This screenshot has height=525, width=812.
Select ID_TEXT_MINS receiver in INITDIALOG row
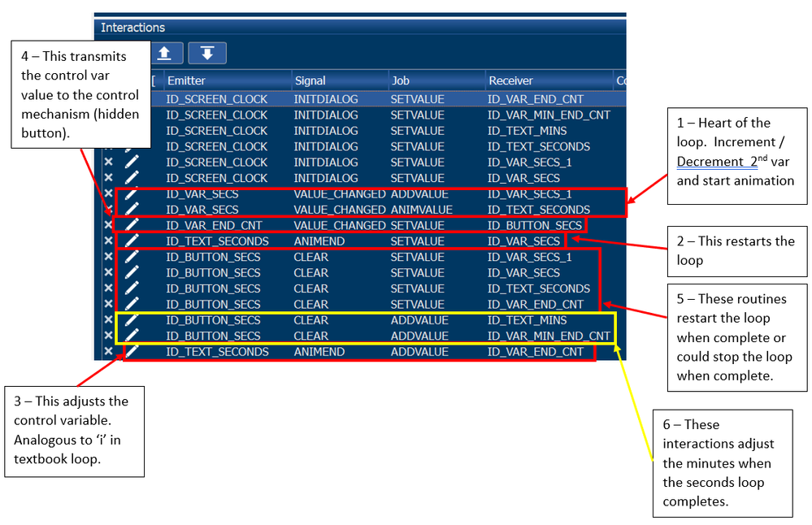coord(527,131)
